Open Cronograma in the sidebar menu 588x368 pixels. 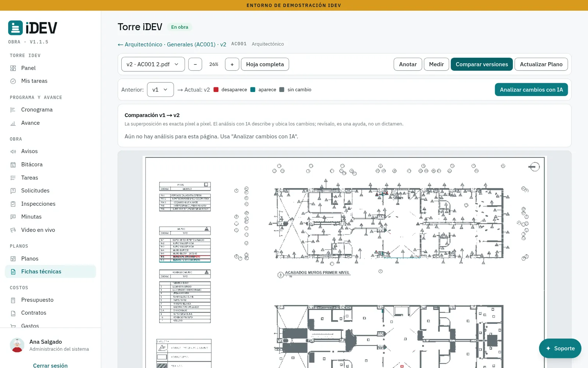coord(50,110)
